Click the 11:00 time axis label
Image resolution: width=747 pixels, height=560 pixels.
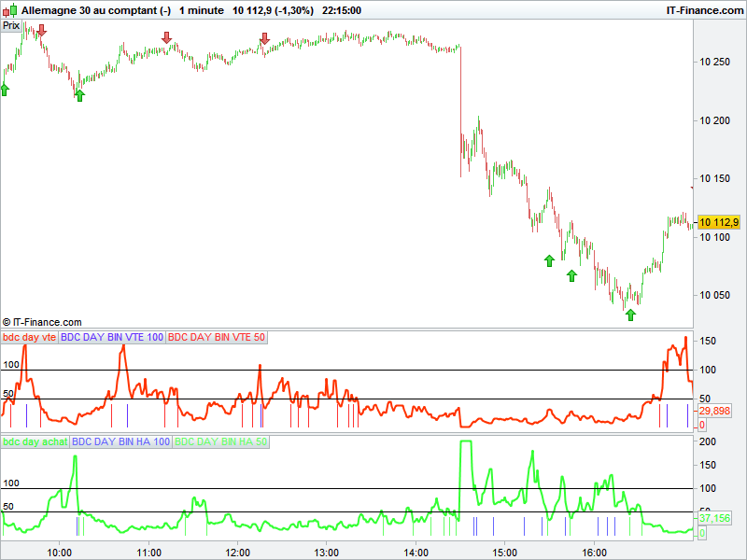(148, 553)
